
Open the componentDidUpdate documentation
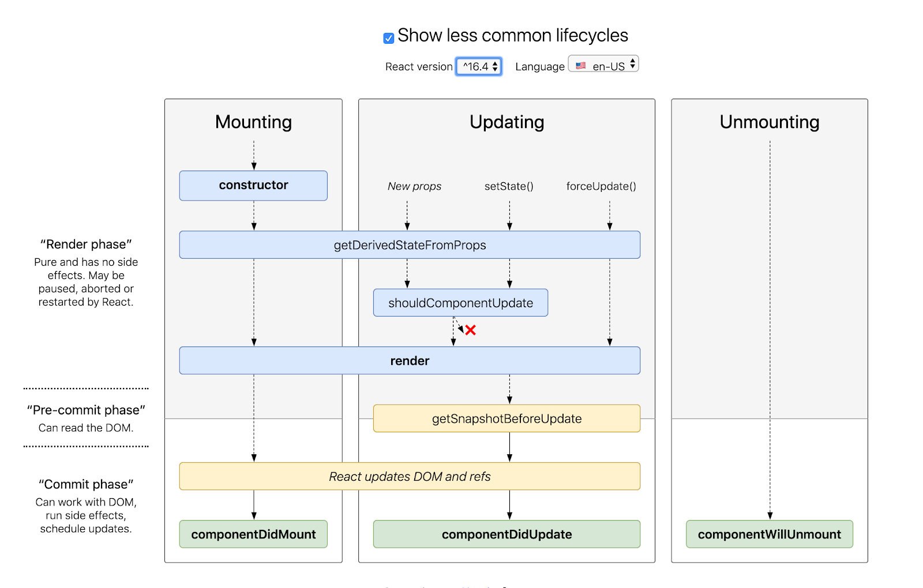tap(506, 534)
